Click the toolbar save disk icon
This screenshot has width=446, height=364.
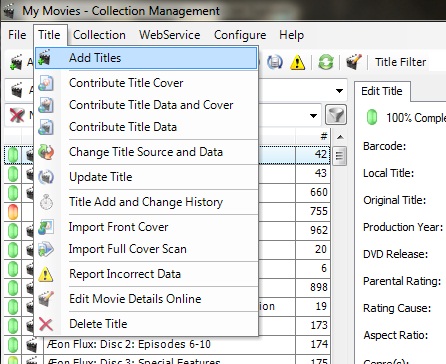coord(275,62)
